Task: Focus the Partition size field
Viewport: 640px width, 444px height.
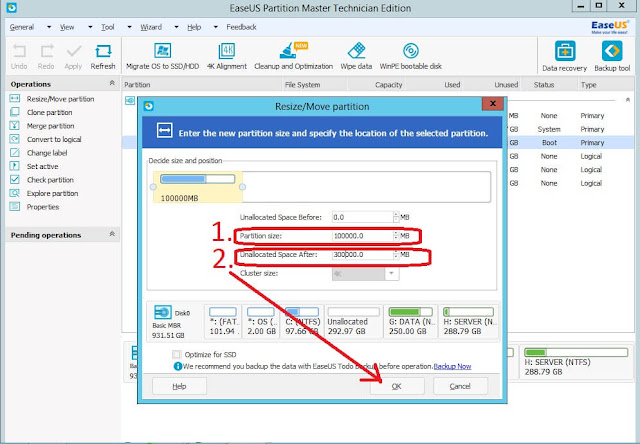Action: [362, 236]
